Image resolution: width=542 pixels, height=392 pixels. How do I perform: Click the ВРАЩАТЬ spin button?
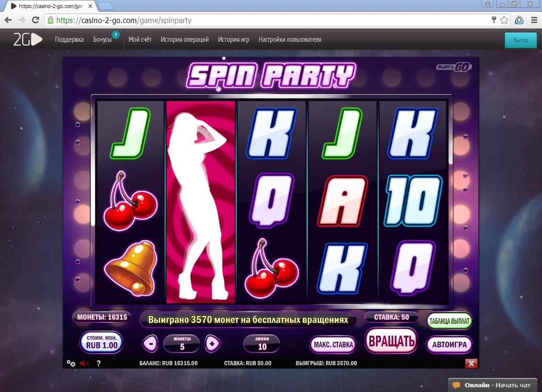coord(391,341)
